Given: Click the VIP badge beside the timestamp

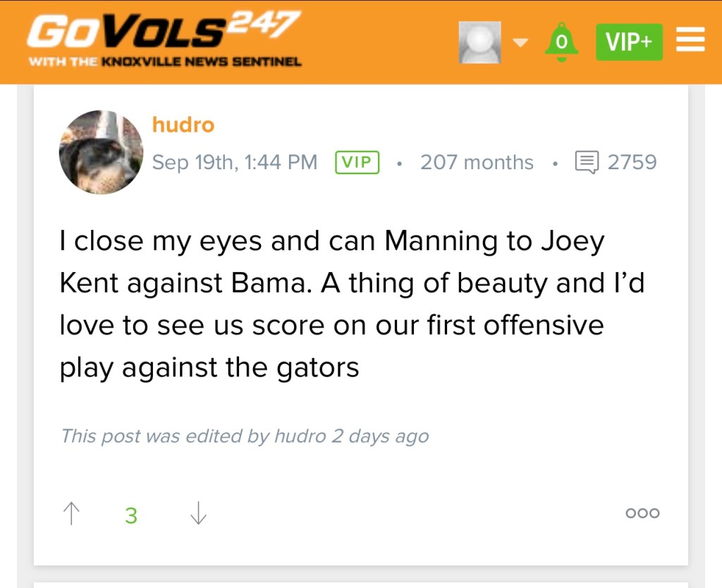Looking at the screenshot, I should click(x=357, y=162).
